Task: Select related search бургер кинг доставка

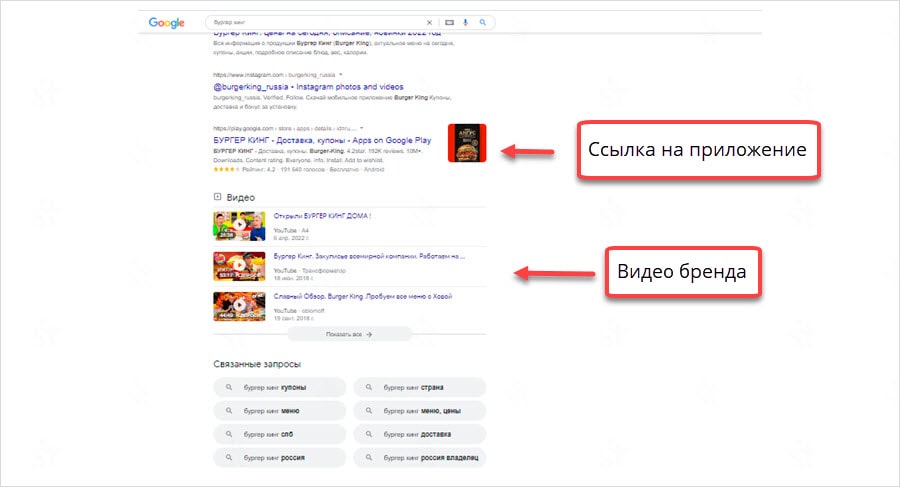Action: [x=420, y=434]
